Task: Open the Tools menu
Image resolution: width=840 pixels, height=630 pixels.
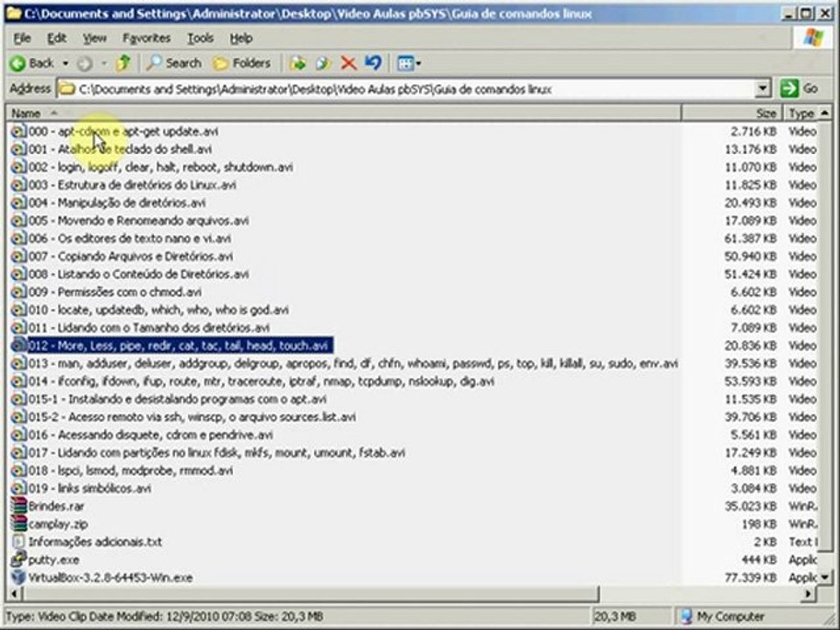Action: [x=200, y=38]
